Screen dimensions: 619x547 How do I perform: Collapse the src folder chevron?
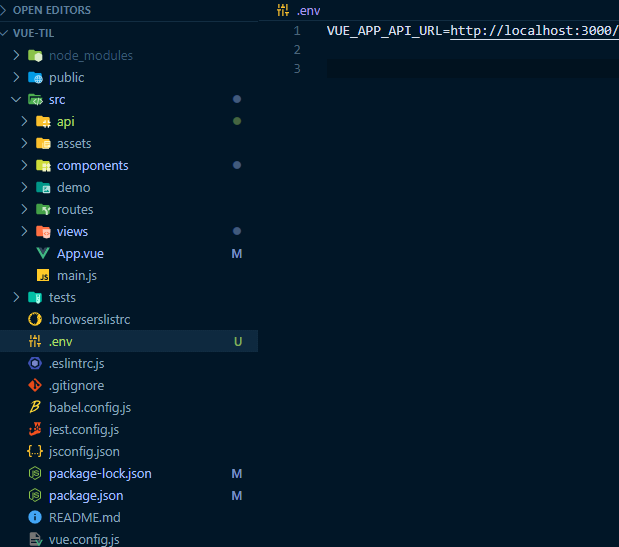pos(16,99)
